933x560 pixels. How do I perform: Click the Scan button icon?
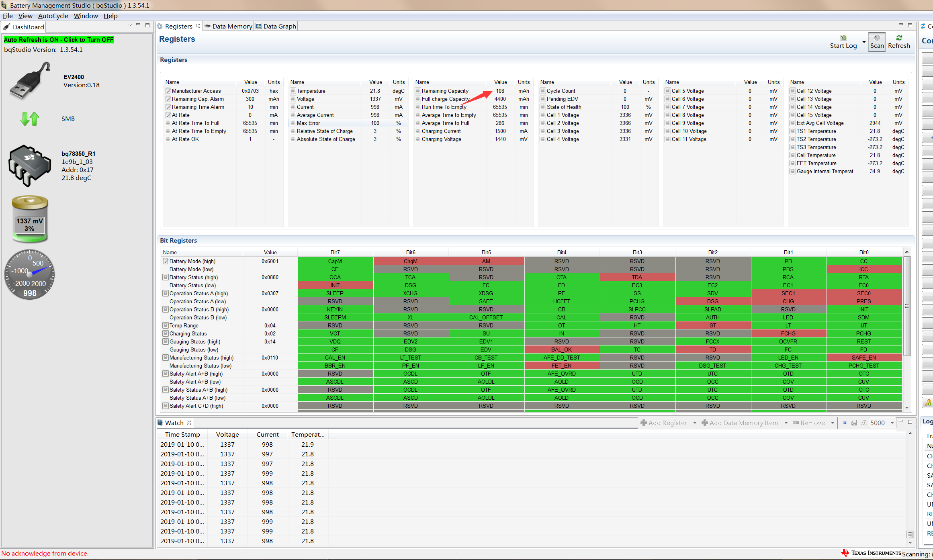(877, 38)
